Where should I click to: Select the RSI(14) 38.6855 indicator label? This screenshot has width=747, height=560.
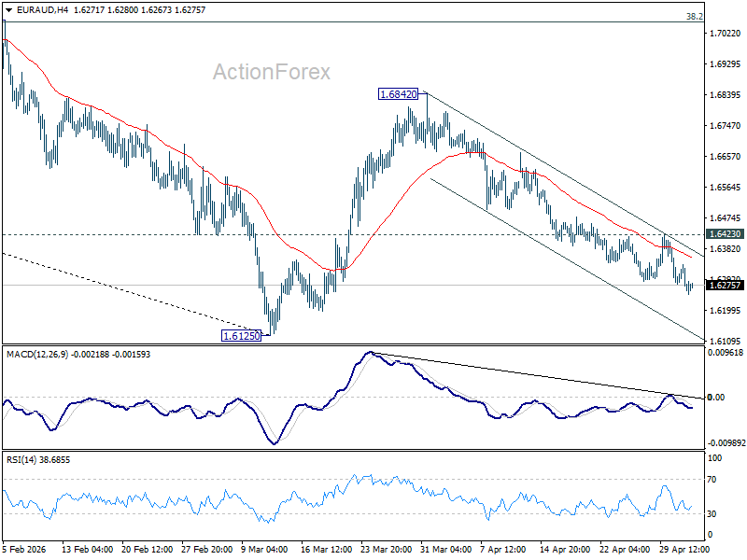38,460
